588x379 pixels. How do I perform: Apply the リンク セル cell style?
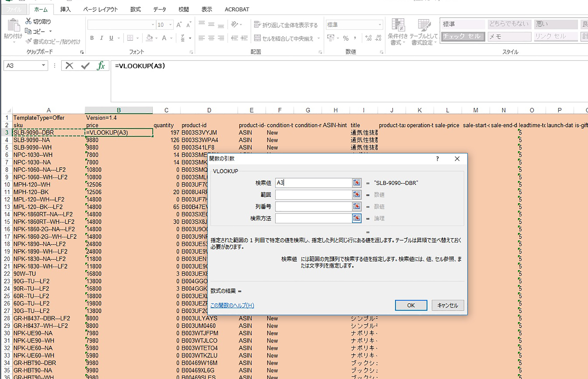coord(556,36)
